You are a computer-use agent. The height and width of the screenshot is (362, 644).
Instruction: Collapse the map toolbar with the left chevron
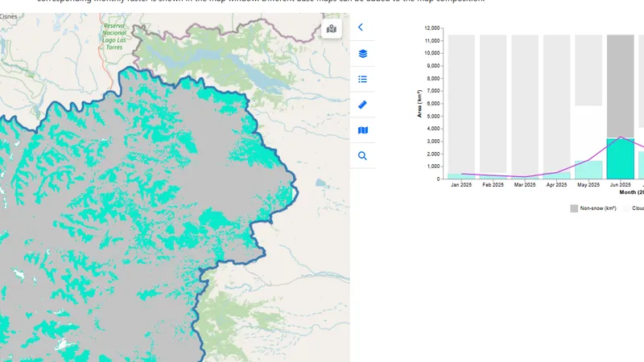coord(361,27)
